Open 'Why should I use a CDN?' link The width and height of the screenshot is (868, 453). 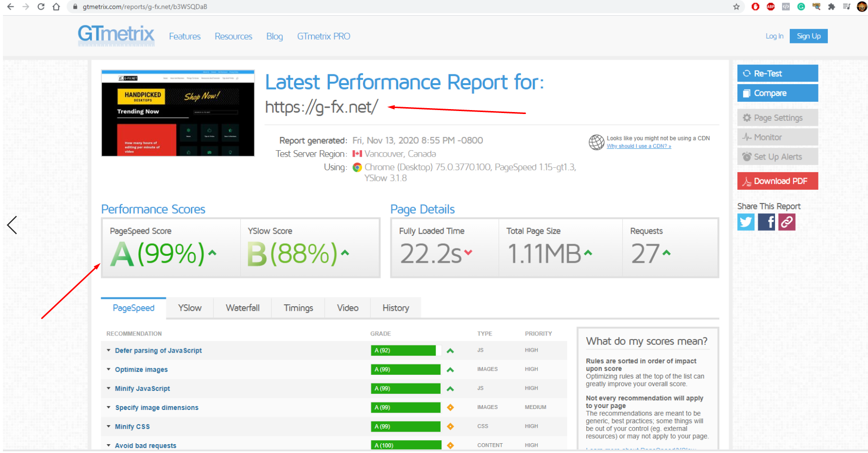click(x=639, y=146)
